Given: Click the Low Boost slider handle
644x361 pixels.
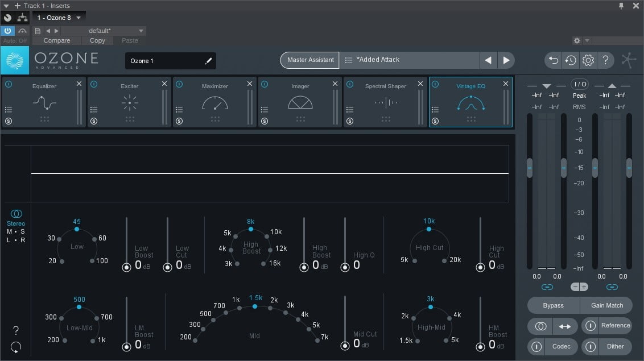Looking at the screenshot, I should pos(126,267).
